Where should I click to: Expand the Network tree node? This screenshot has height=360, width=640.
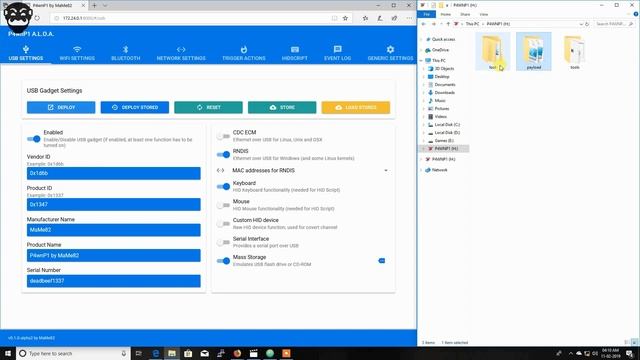[421, 170]
